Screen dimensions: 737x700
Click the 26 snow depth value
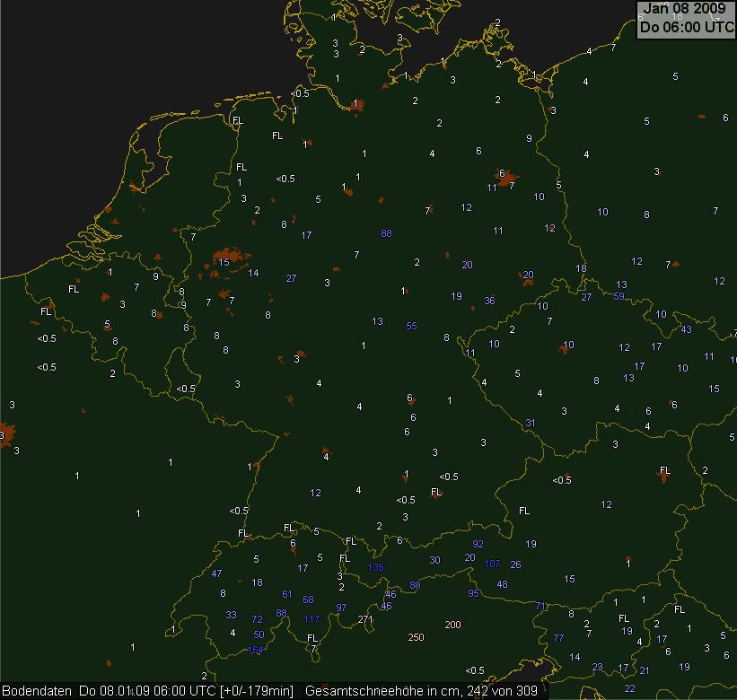point(515,564)
